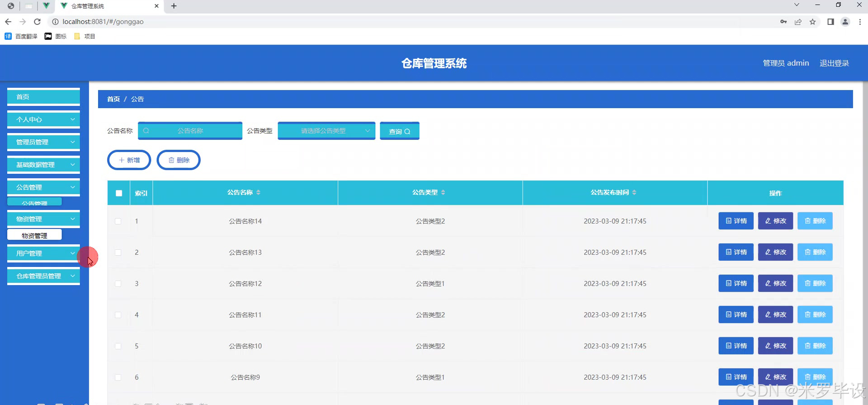Click the magnifier icon in 公告名称 field
The height and width of the screenshot is (405, 868).
[x=146, y=131]
